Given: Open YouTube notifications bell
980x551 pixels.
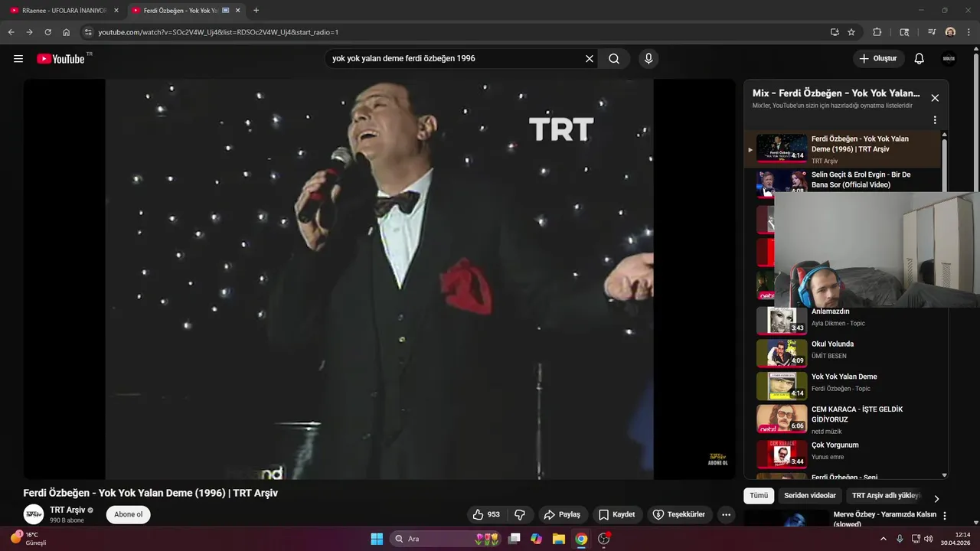Looking at the screenshot, I should pyautogui.click(x=920, y=59).
